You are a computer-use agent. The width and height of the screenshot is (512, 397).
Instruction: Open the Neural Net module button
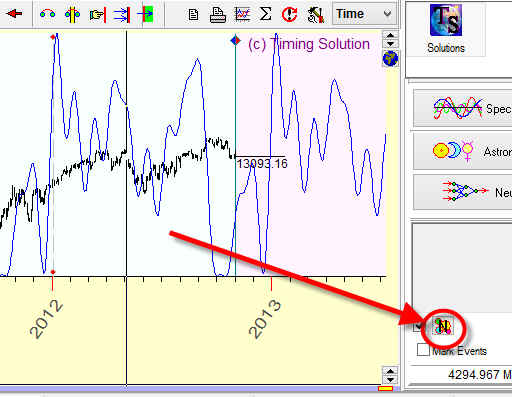pos(463,192)
